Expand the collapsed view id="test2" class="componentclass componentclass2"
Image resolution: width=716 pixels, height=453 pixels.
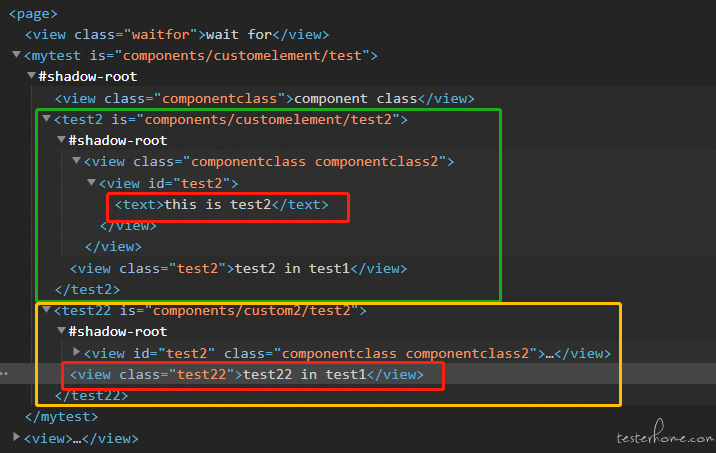coord(76,352)
